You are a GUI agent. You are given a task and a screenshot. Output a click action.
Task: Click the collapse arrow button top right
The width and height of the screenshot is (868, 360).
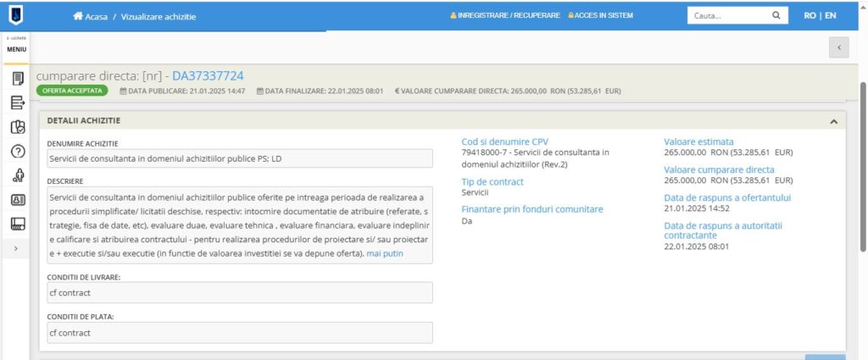(838, 48)
